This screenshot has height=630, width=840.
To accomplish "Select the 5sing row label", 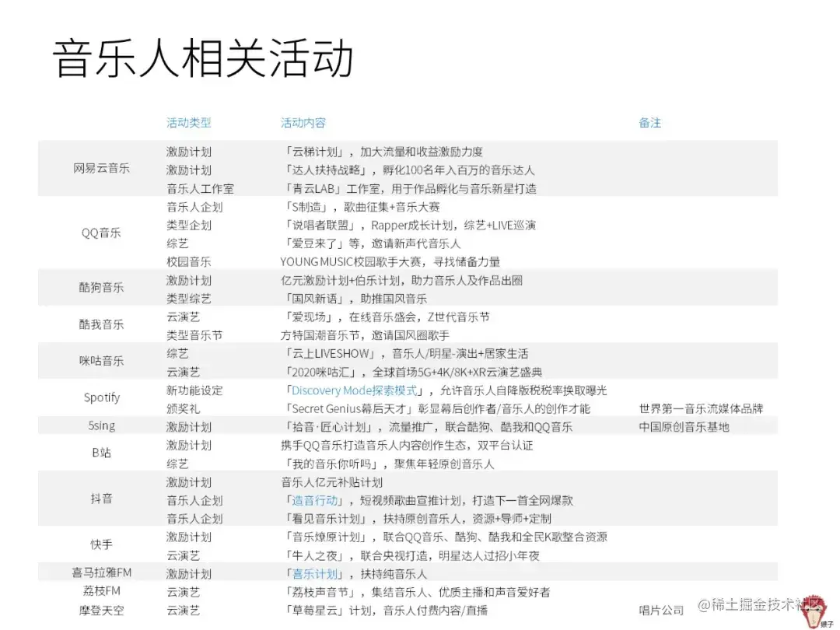I will coord(101,425).
